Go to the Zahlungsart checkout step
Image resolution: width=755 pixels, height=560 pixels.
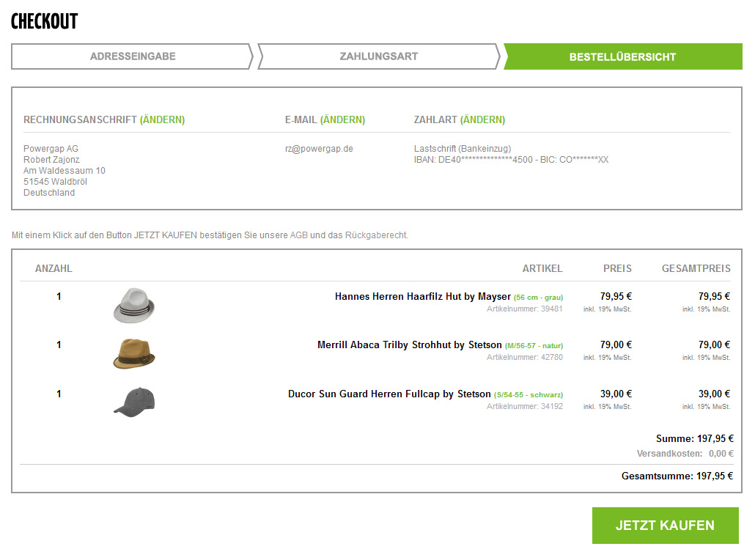tap(379, 56)
